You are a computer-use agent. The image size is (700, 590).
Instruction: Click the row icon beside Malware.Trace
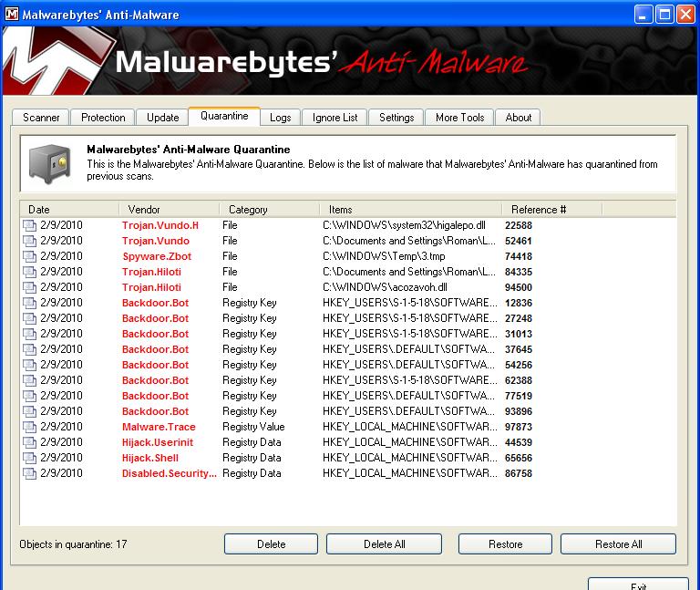tap(30, 427)
